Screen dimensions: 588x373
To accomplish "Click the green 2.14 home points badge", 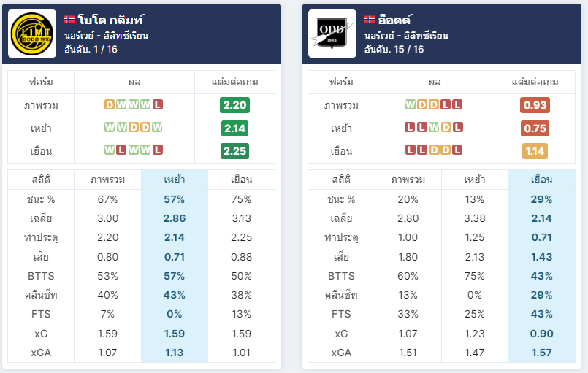I will [x=234, y=128].
